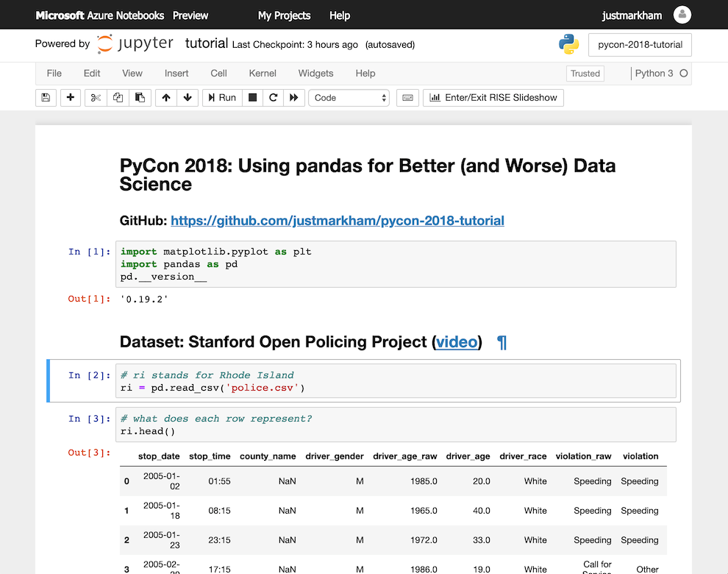Screen dimensions: 728x574
Task: Restart the kernel using the circular arrow icon
Action: click(272, 97)
